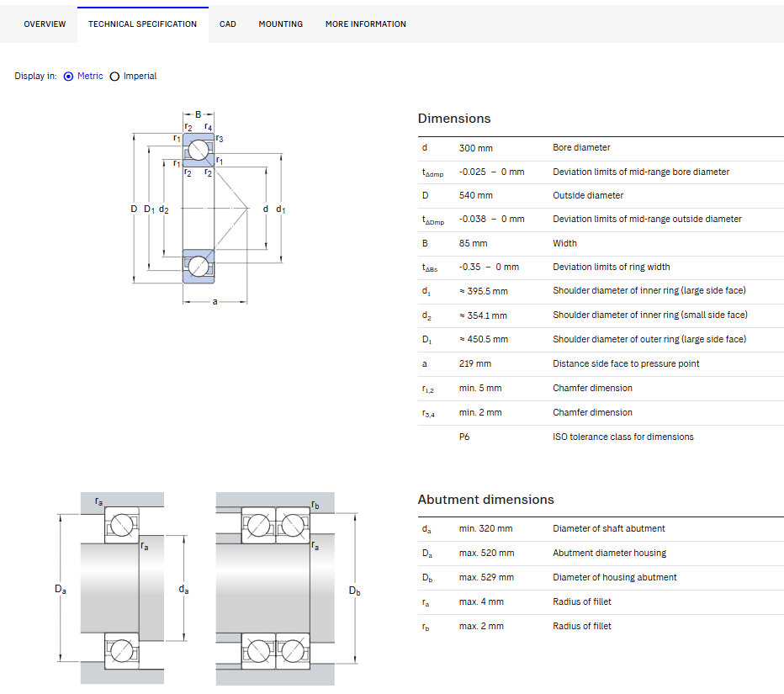Click 'Distance side face to pressure point'

[x=626, y=363]
